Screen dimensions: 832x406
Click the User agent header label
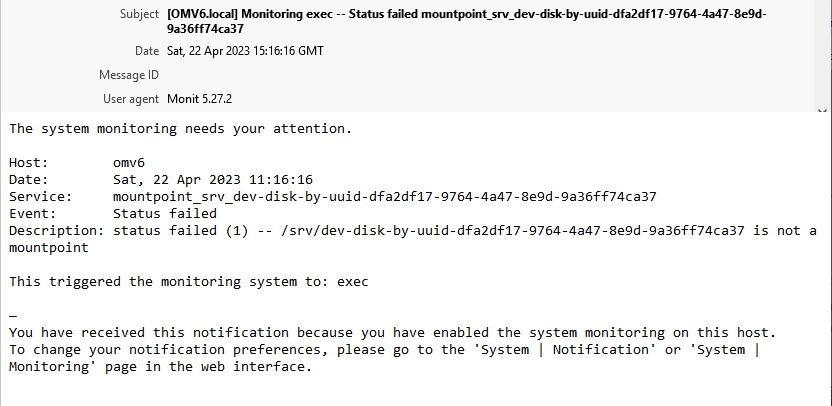click(x=130, y=99)
